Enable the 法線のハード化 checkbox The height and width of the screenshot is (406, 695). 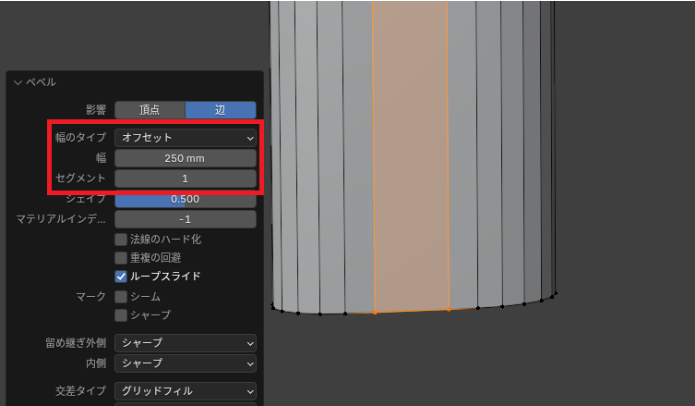(121, 240)
